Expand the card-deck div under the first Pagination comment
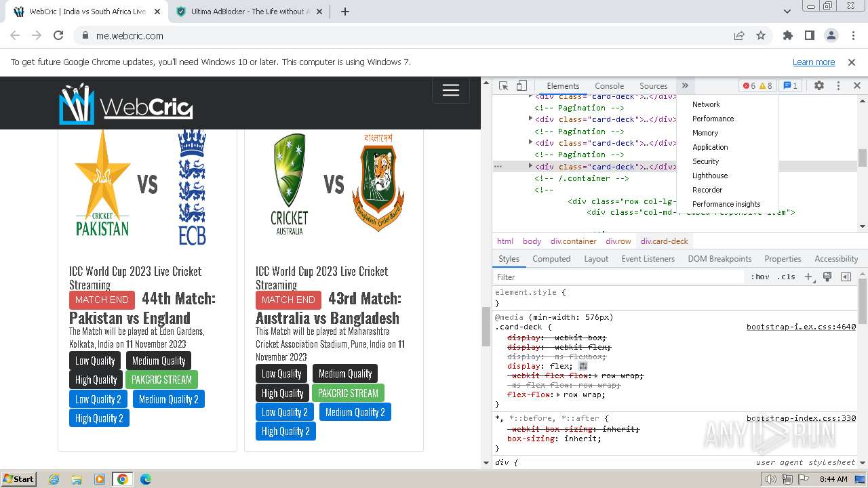 tap(530, 119)
